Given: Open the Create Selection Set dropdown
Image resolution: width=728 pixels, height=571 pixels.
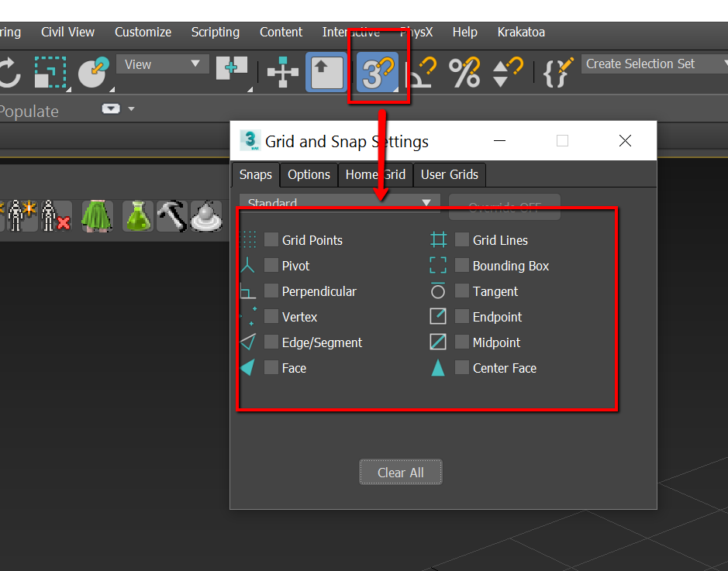Looking at the screenshot, I should point(654,64).
